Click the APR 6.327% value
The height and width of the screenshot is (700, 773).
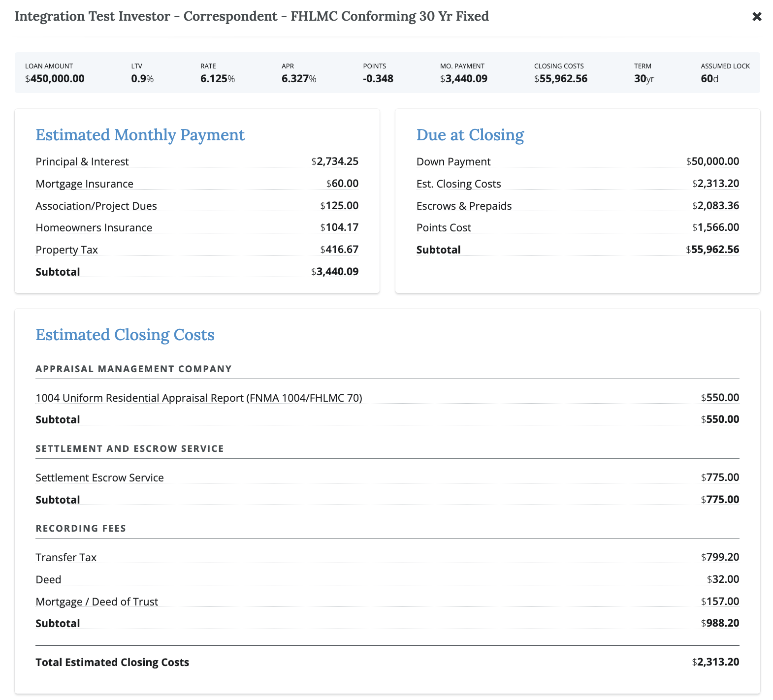click(x=298, y=79)
